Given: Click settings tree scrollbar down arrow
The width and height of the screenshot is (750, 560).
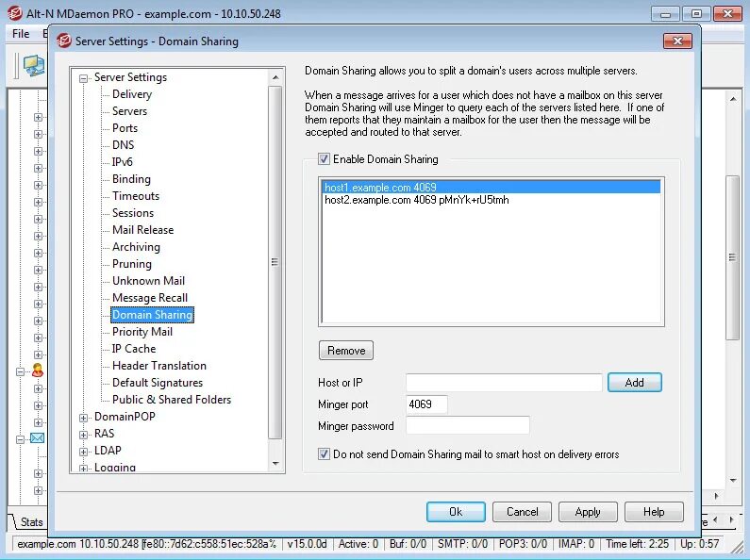Looking at the screenshot, I should [275, 463].
